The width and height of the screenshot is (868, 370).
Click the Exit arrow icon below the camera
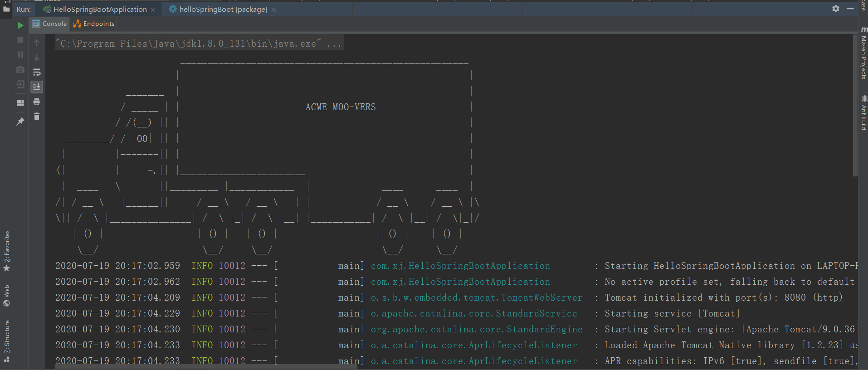[x=20, y=85]
